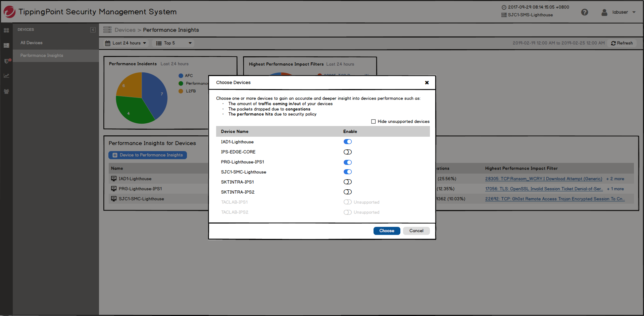Click Device to Performance Insights button
This screenshot has height=316, width=644.
tap(148, 155)
